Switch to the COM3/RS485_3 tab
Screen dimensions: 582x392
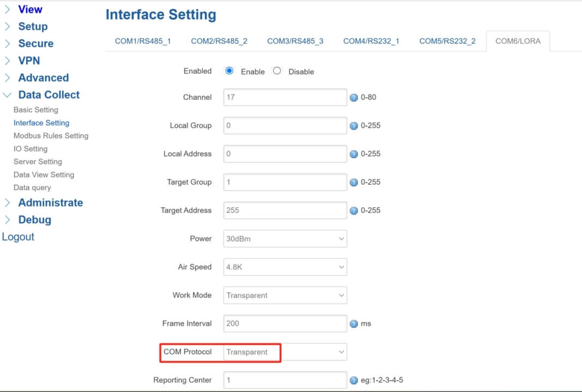click(x=295, y=41)
